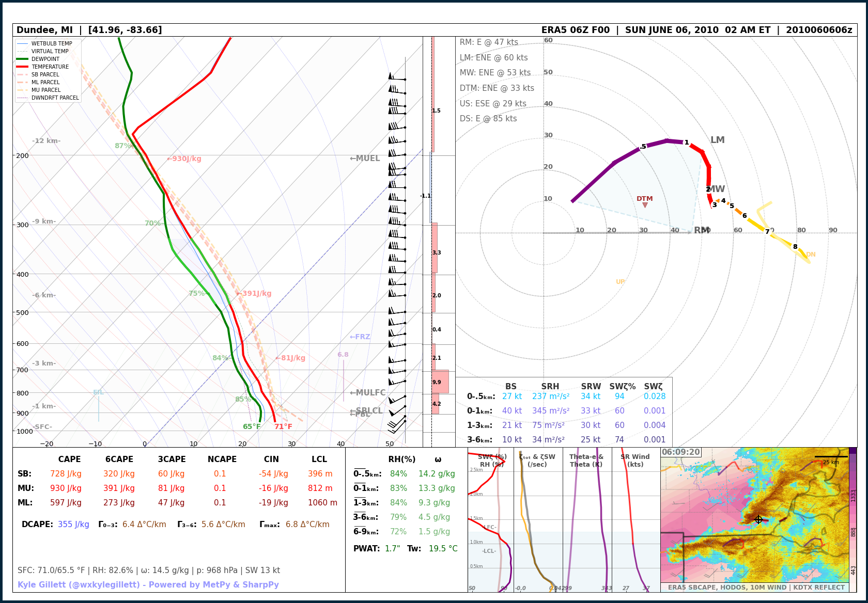Click the green DEWPOINT legend line

tap(22, 59)
